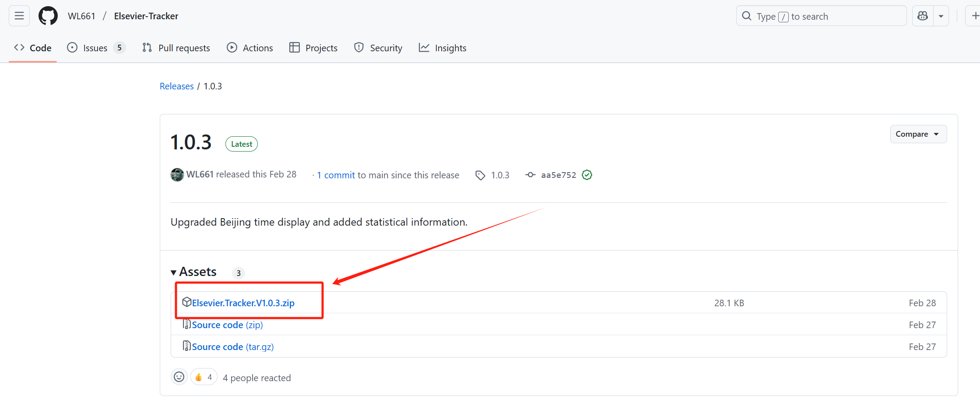The image size is (980, 407).
Task: Click package icon beside Elsevier.Tracker.V1.0.3.zip
Action: (x=187, y=302)
